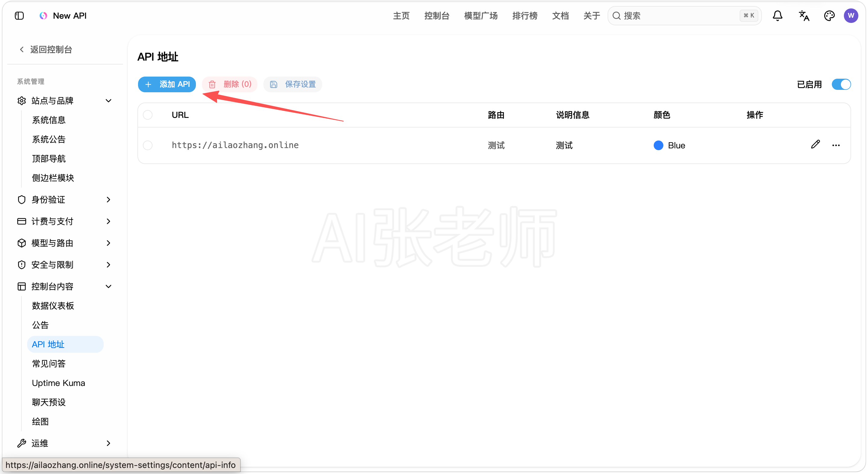Click the New API logo icon
This screenshot has height=474, width=868.
click(43, 16)
